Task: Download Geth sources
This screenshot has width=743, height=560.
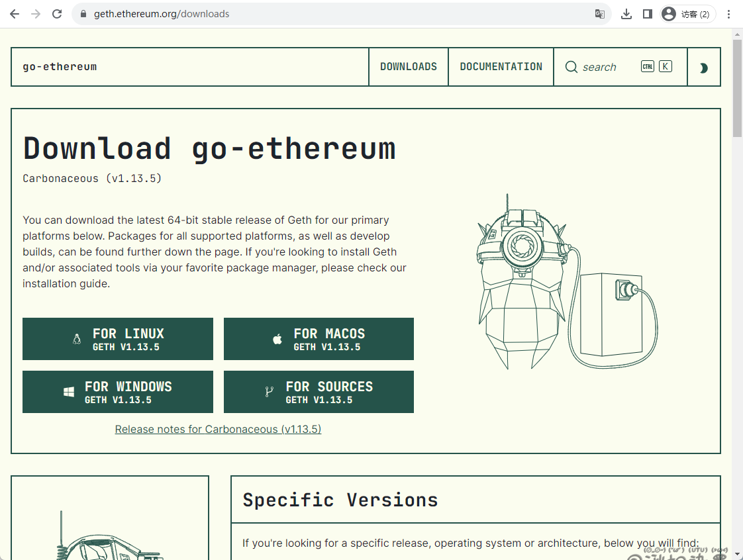Action: (319, 392)
